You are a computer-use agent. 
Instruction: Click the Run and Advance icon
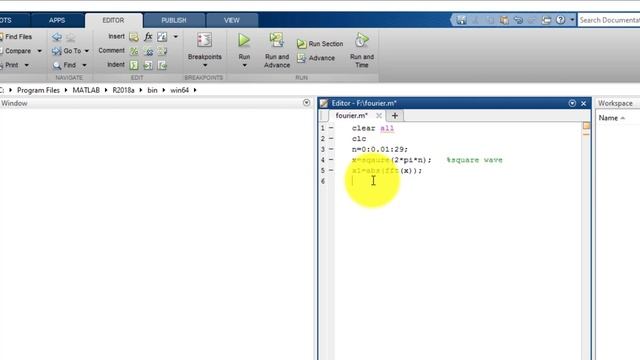(276, 40)
